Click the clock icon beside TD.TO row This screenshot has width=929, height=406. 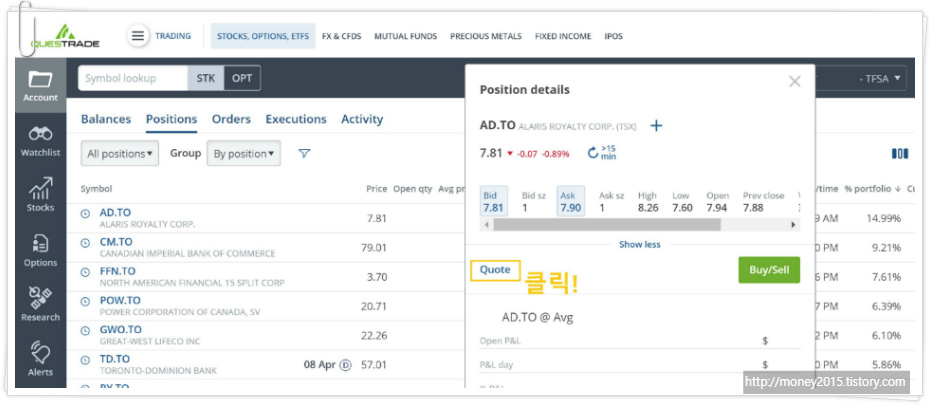(x=85, y=360)
